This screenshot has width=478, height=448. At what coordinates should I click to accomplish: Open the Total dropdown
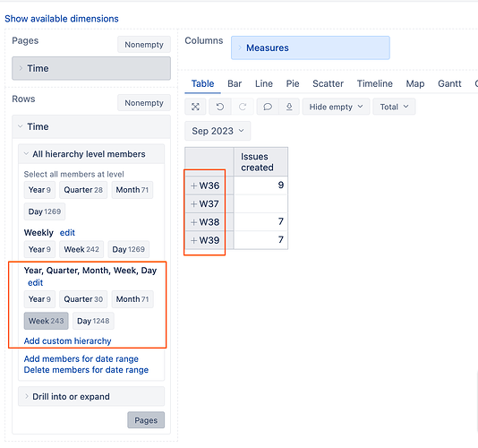pos(394,107)
